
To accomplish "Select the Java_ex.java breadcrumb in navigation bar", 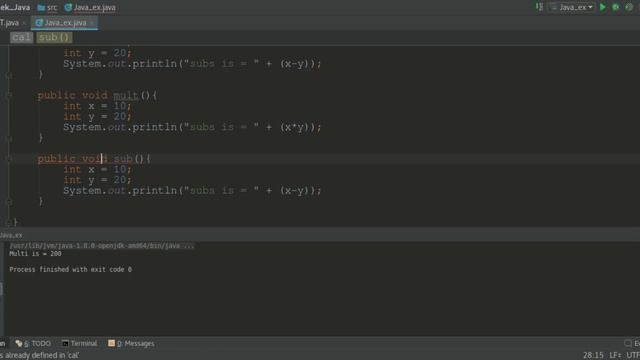I will 94,7.
